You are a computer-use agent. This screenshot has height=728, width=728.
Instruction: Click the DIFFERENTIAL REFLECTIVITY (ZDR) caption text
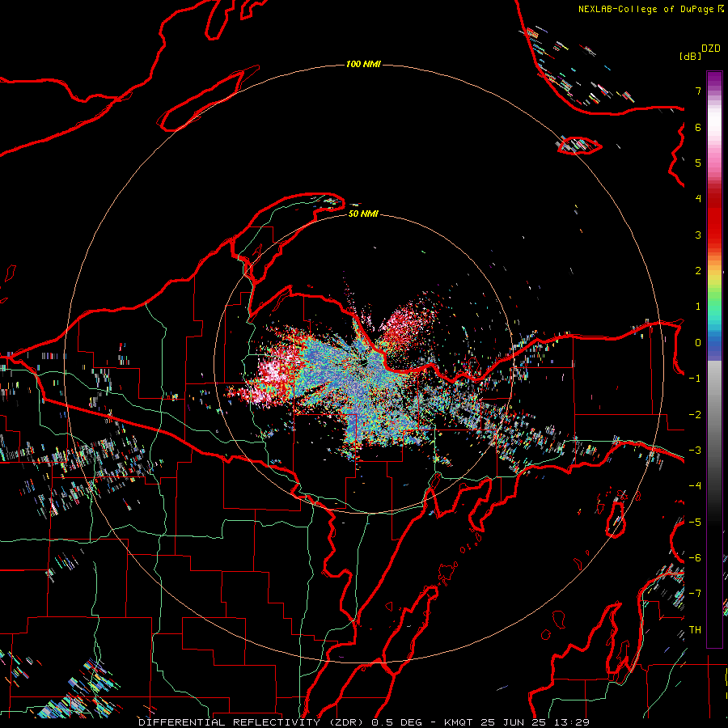[252, 722]
